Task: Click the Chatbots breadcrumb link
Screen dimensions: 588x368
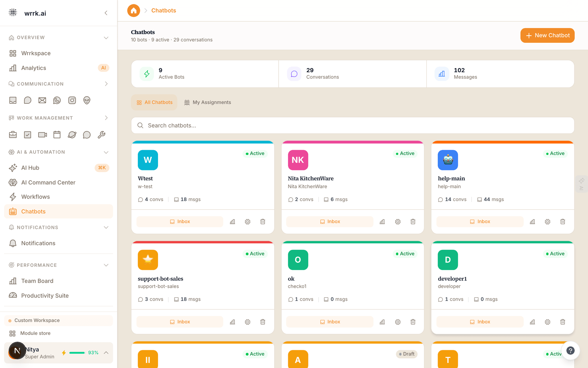Action: (x=164, y=11)
